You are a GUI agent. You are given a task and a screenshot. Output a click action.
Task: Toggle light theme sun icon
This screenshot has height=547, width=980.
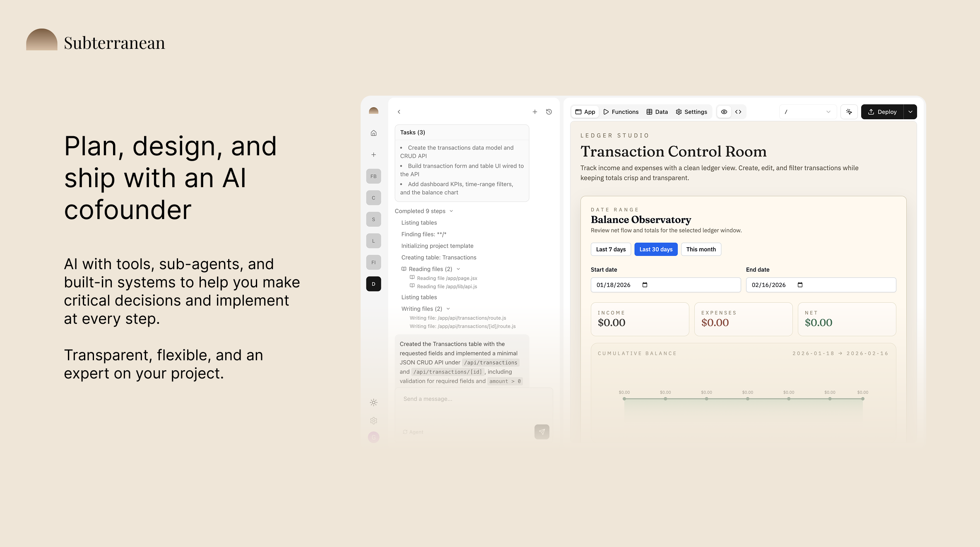pyautogui.click(x=373, y=402)
